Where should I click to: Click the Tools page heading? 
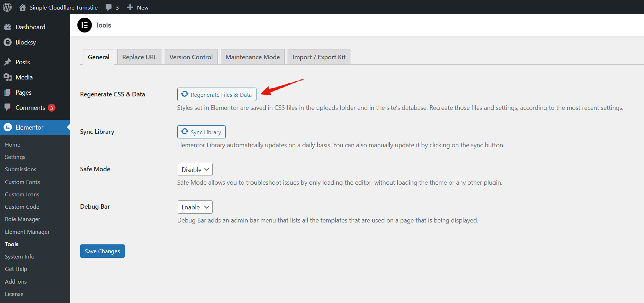[x=103, y=25]
